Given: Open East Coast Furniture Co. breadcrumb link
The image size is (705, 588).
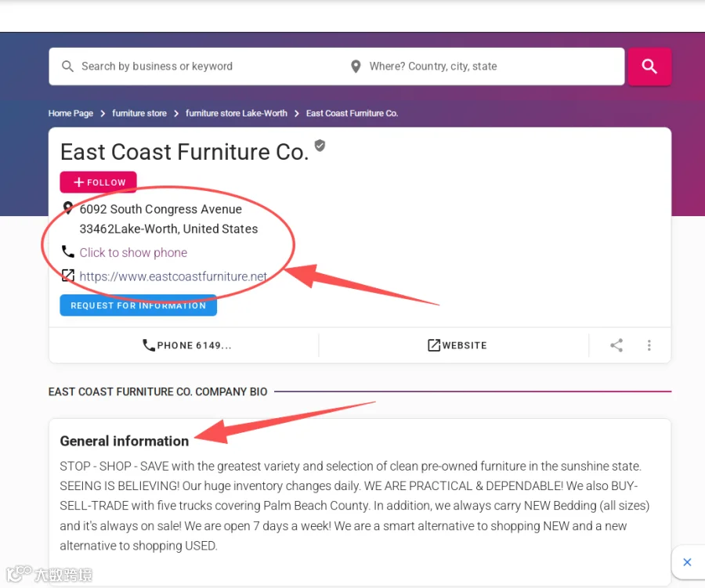Looking at the screenshot, I should [x=352, y=114].
